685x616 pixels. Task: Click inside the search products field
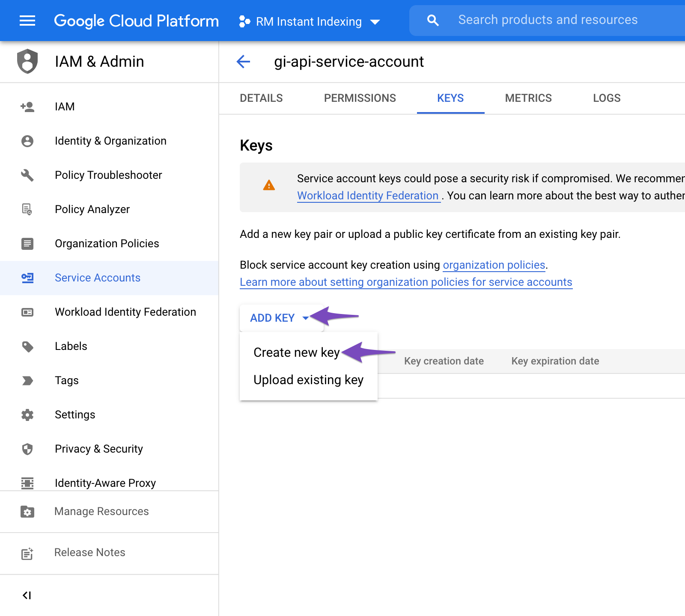[x=548, y=20]
